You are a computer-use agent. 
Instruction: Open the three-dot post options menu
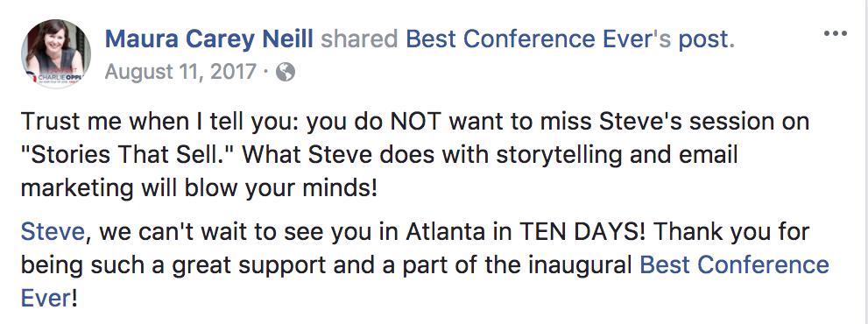[835, 34]
